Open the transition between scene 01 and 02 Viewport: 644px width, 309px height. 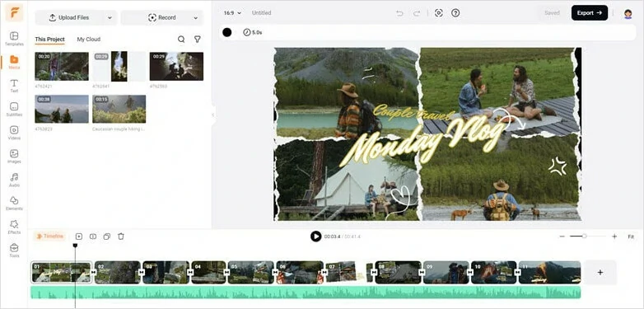pos(93,272)
